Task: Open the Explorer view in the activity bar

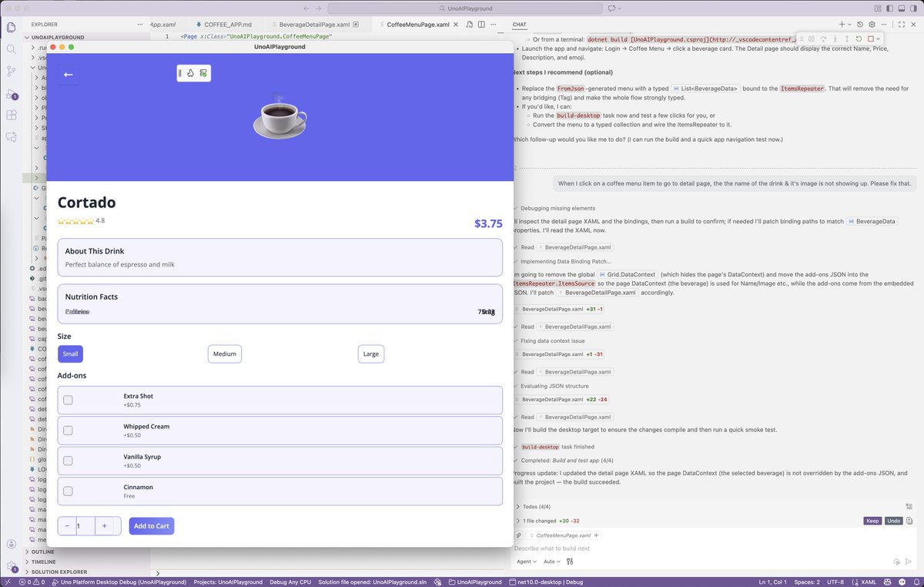Action: (12, 28)
